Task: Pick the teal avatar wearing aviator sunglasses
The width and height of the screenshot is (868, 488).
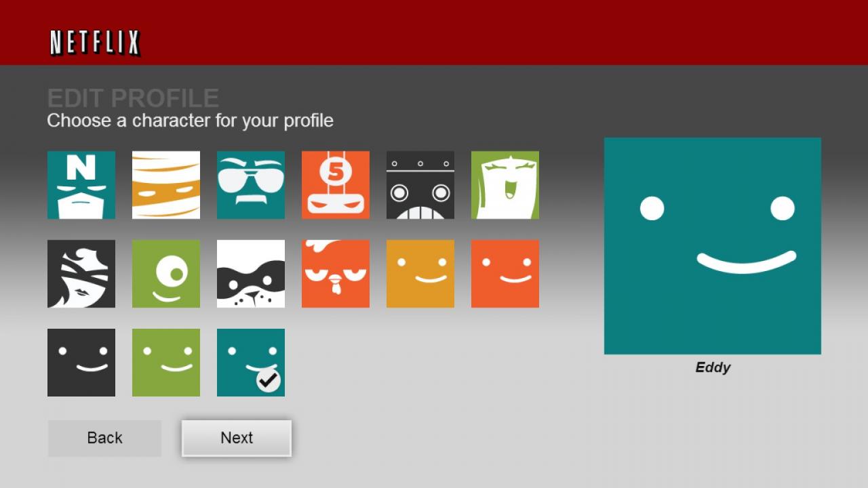Action: (x=250, y=185)
